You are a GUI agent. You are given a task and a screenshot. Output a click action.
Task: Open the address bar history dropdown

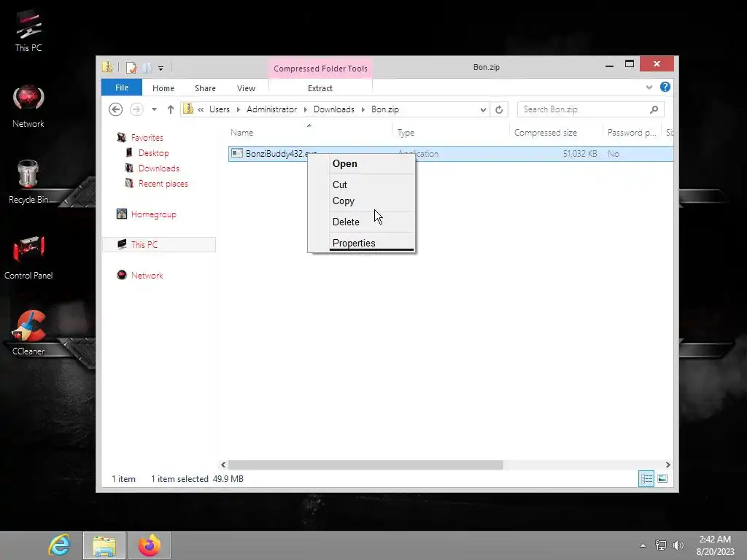pyautogui.click(x=483, y=109)
